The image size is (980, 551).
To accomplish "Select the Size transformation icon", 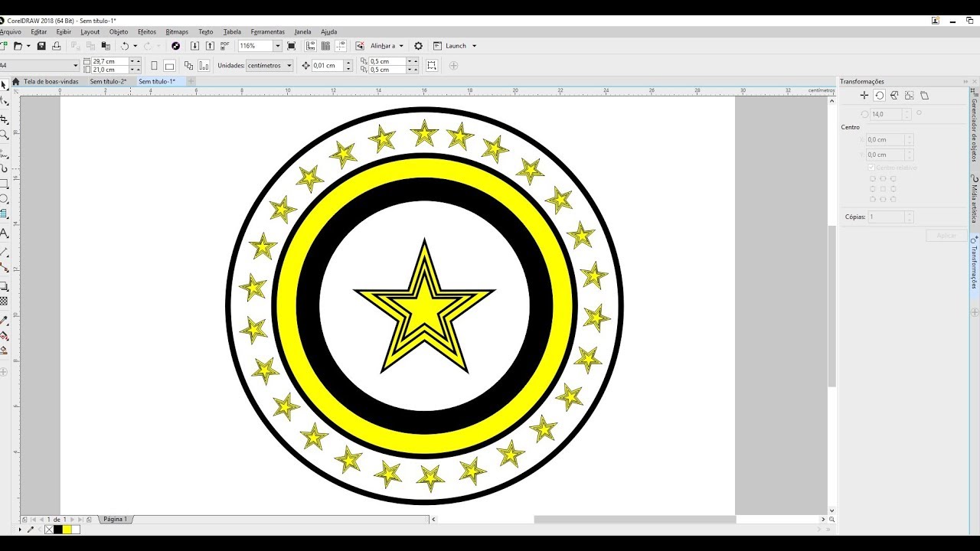I will tap(910, 96).
